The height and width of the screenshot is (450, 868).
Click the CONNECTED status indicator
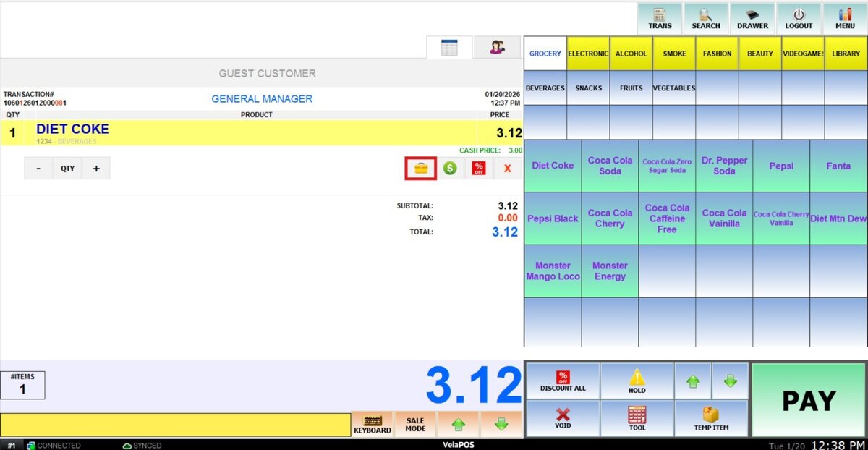[54, 446]
